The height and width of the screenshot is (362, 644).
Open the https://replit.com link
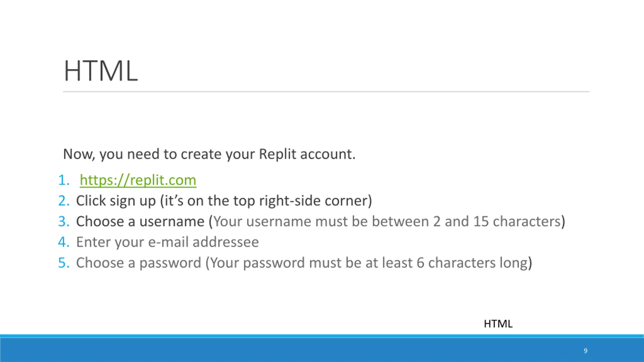coord(138,180)
